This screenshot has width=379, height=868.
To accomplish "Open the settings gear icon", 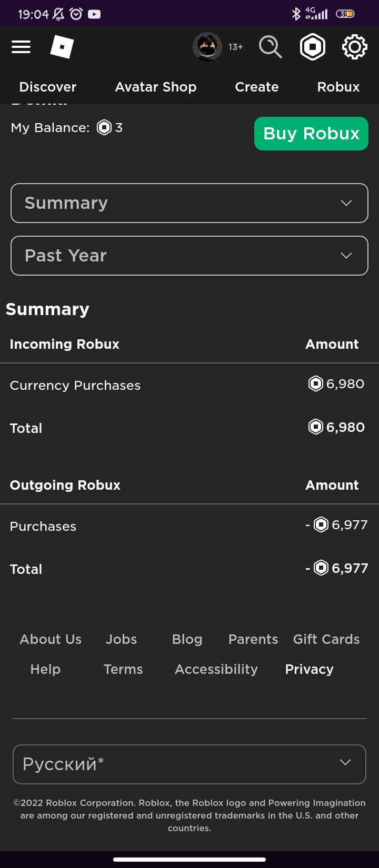I will click(355, 47).
